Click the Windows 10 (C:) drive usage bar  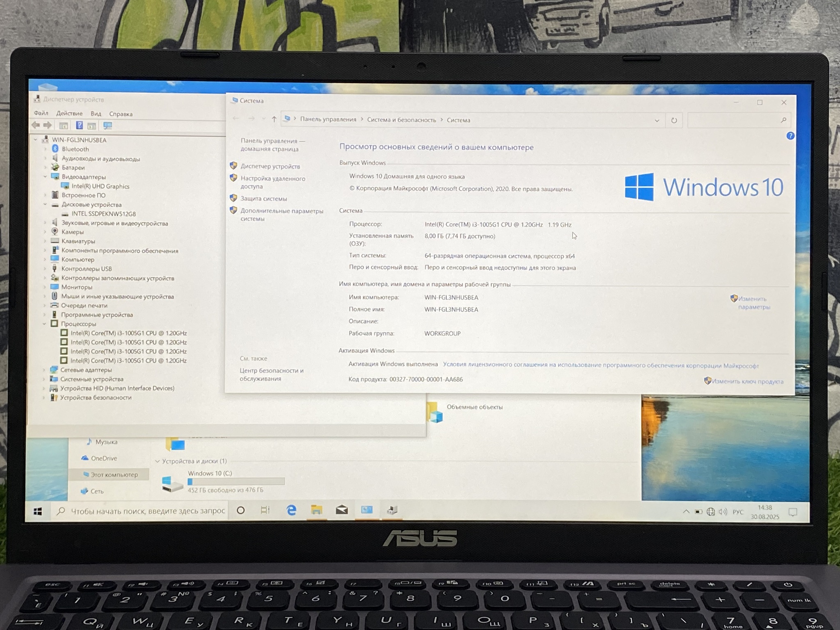pos(236,482)
